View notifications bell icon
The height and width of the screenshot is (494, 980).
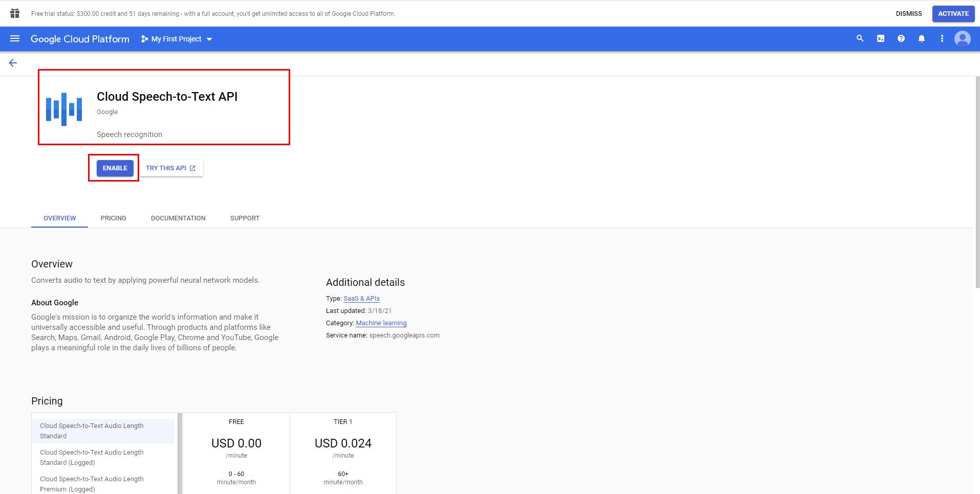(x=921, y=39)
